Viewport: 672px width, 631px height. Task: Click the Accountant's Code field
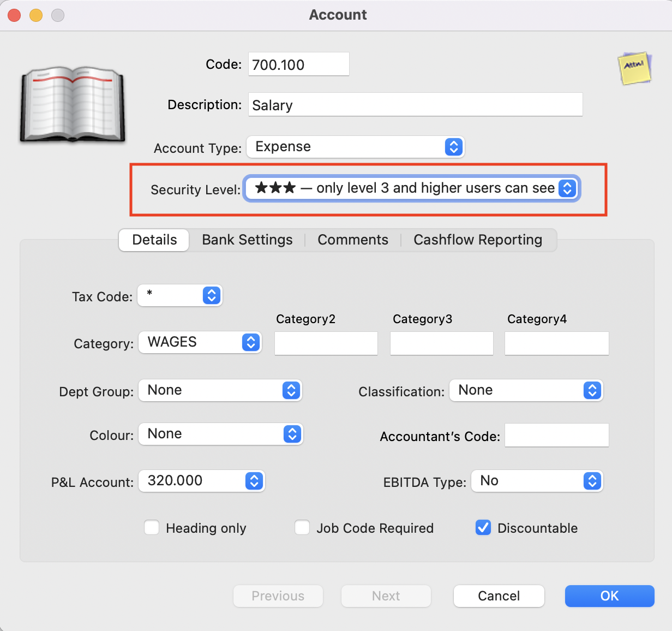(x=556, y=435)
